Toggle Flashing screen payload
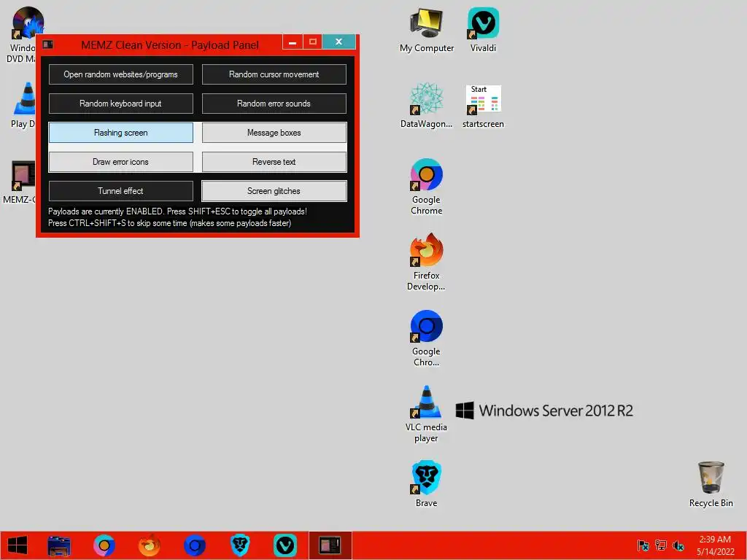The width and height of the screenshot is (747, 560). click(120, 133)
